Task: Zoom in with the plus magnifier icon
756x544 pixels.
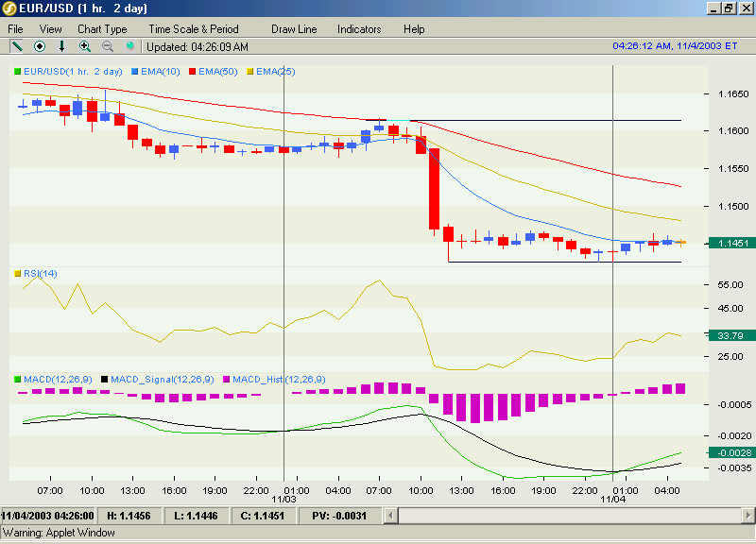Action: (x=85, y=46)
